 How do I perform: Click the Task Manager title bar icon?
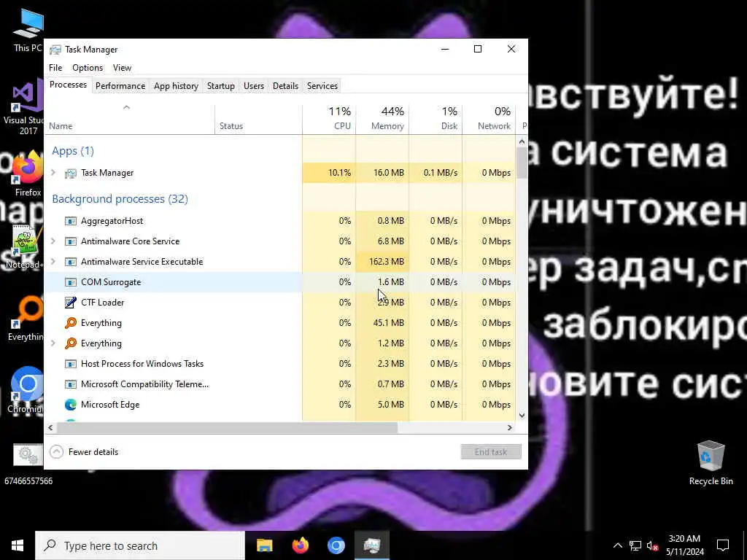pos(55,50)
